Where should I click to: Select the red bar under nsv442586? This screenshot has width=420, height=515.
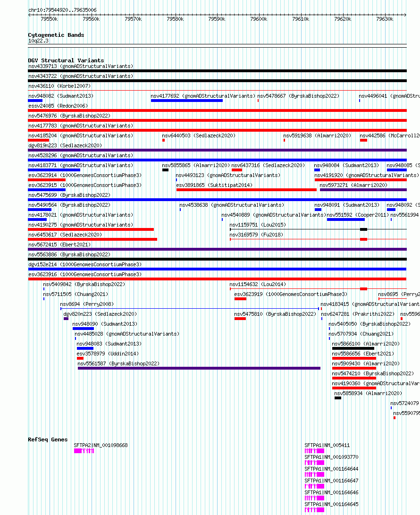click(363, 140)
